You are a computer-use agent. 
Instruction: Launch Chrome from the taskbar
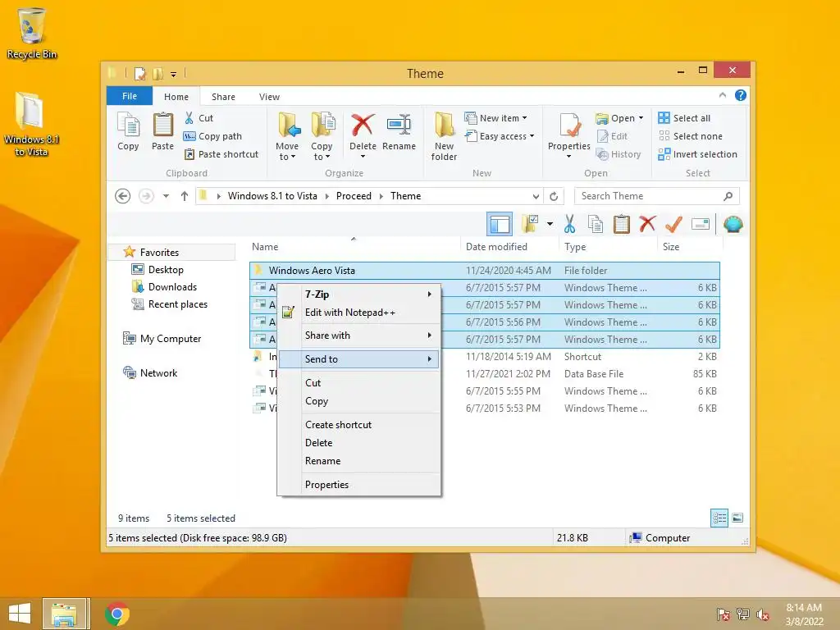(x=117, y=614)
